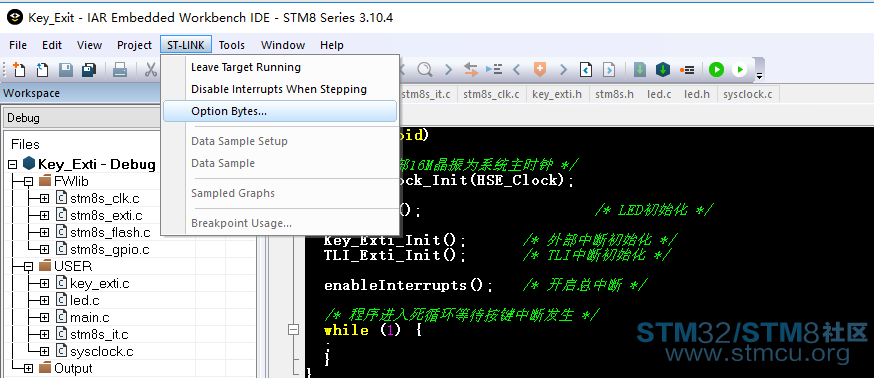
Task: Click the Compile toolbar icon
Action: (640, 70)
